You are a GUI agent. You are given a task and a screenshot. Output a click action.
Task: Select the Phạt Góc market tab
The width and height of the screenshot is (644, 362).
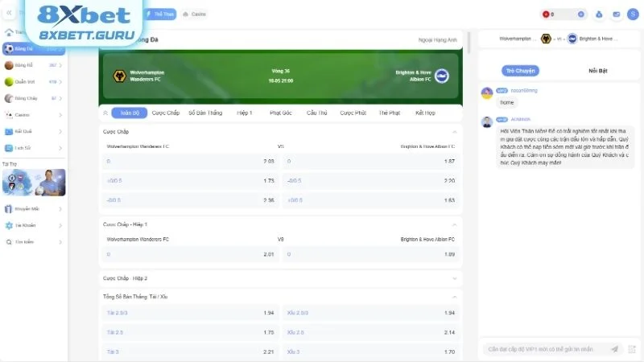click(281, 113)
